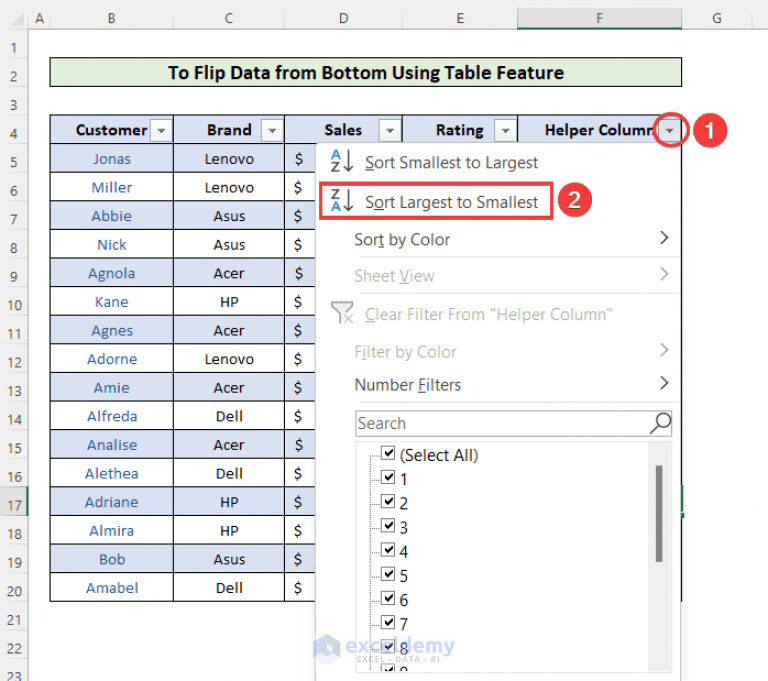768x681 pixels.
Task: Click the select-all triangle at the sheet corner
Action: pyautogui.click(x=18, y=19)
